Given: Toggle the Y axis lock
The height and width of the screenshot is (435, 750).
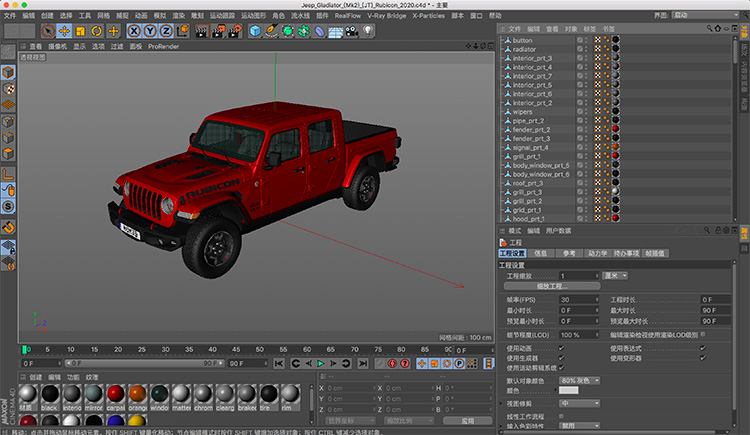Looking at the screenshot, I should coord(150,31).
